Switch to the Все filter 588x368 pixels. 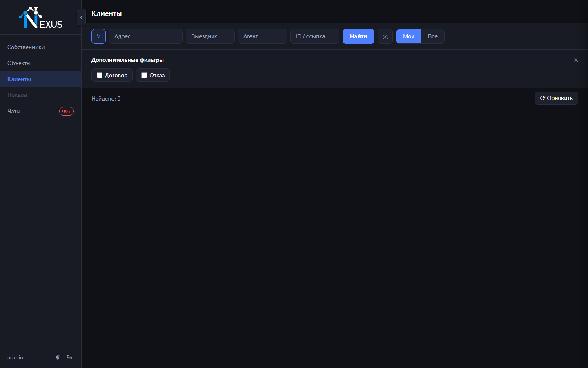click(433, 36)
